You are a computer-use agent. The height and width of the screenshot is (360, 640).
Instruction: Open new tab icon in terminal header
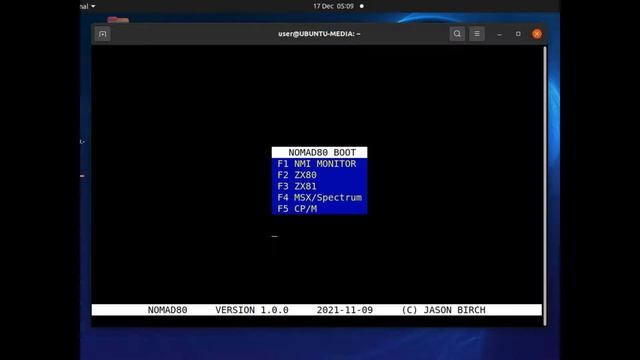102,34
